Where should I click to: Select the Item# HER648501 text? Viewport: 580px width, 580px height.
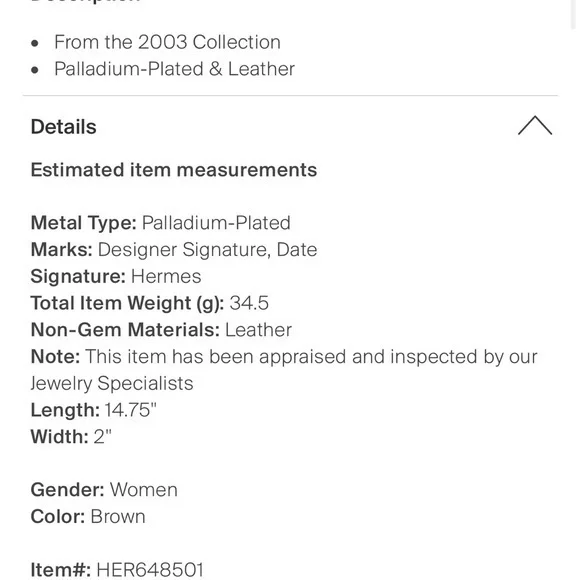[117, 569]
